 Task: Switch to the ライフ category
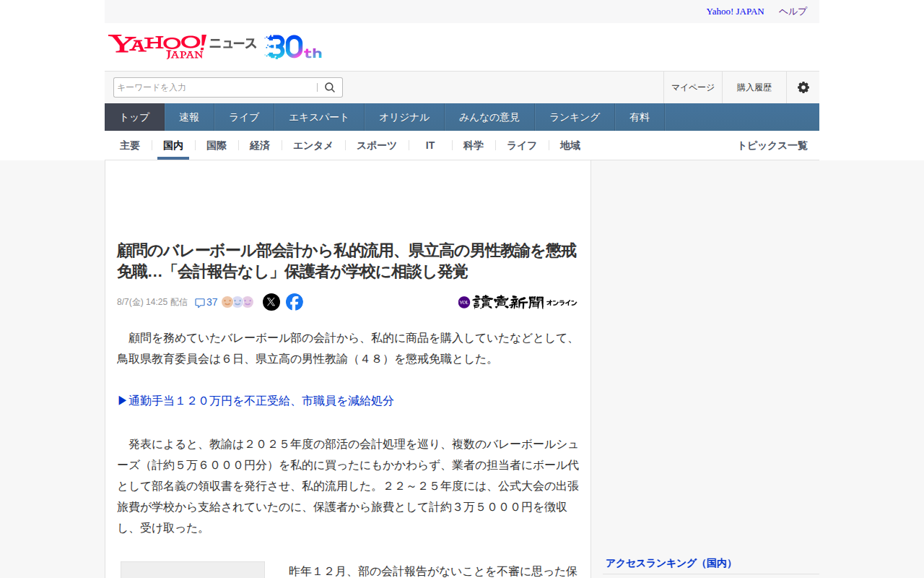[x=522, y=145]
